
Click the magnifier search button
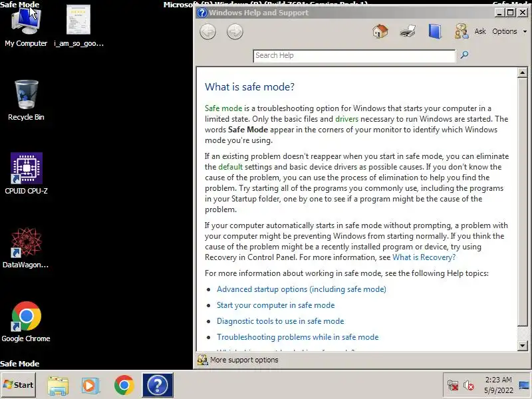click(464, 55)
